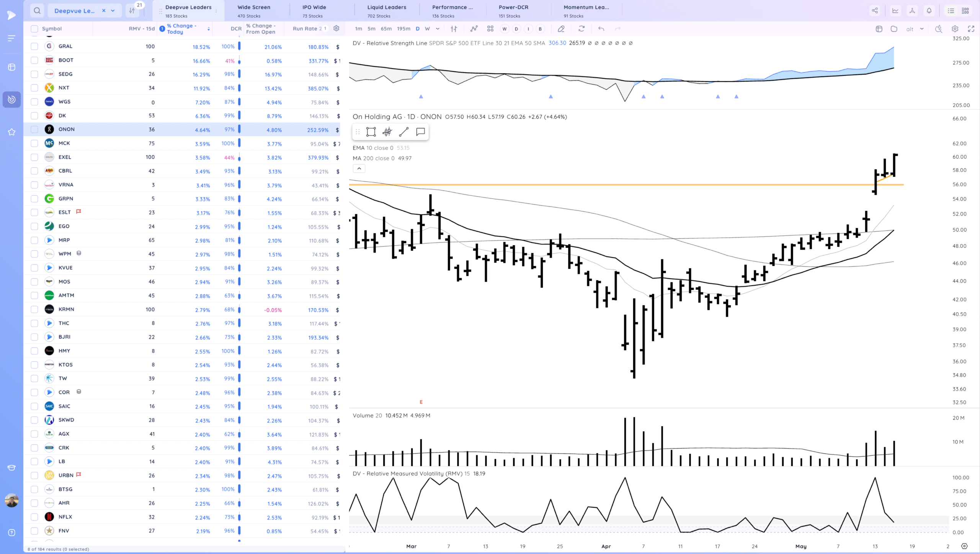Image resolution: width=980 pixels, height=554 pixels.
Task: Click the comment annotation tool
Action: (420, 132)
